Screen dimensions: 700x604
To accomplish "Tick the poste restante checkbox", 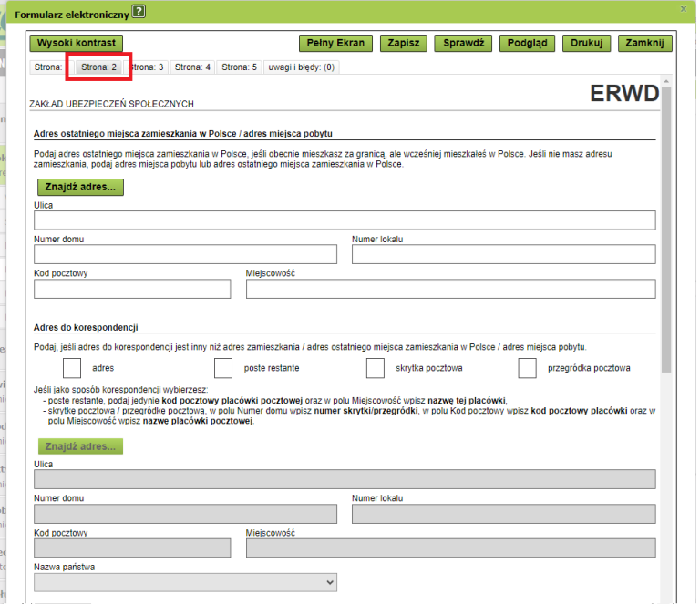I will 224,368.
